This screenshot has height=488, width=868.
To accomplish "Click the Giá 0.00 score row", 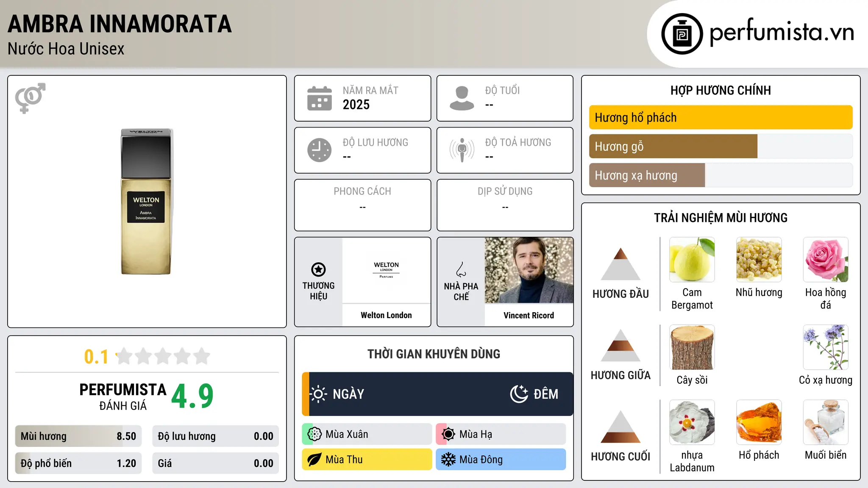I will click(215, 463).
